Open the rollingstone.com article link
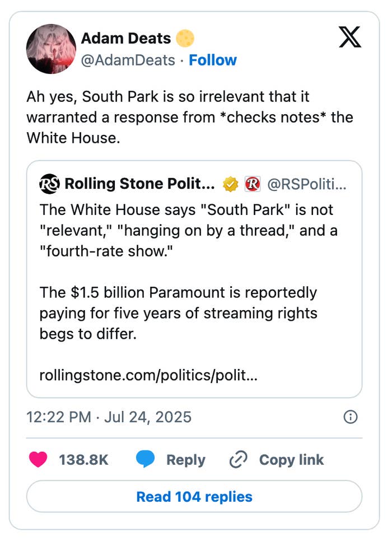The width and height of the screenshot is (392, 542). 148,375
